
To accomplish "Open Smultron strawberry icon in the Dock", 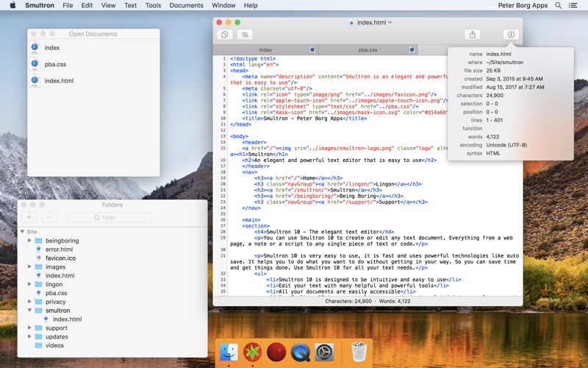I will (253, 353).
